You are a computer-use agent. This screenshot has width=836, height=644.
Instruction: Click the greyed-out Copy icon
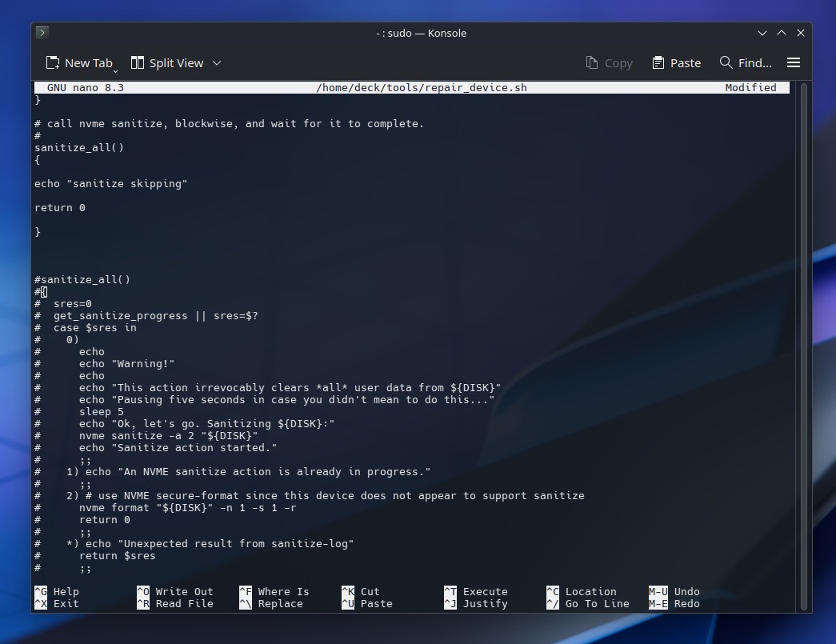pyautogui.click(x=591, y=62)
